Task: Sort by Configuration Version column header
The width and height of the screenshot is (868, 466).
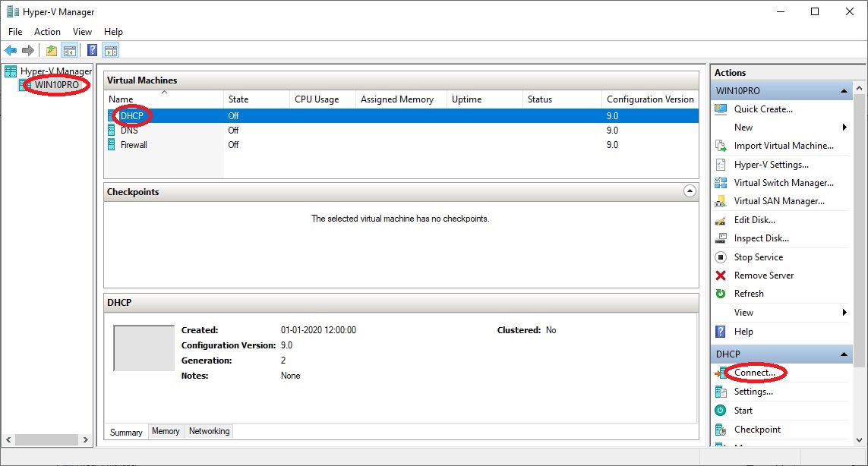Action: coord(651,99)
